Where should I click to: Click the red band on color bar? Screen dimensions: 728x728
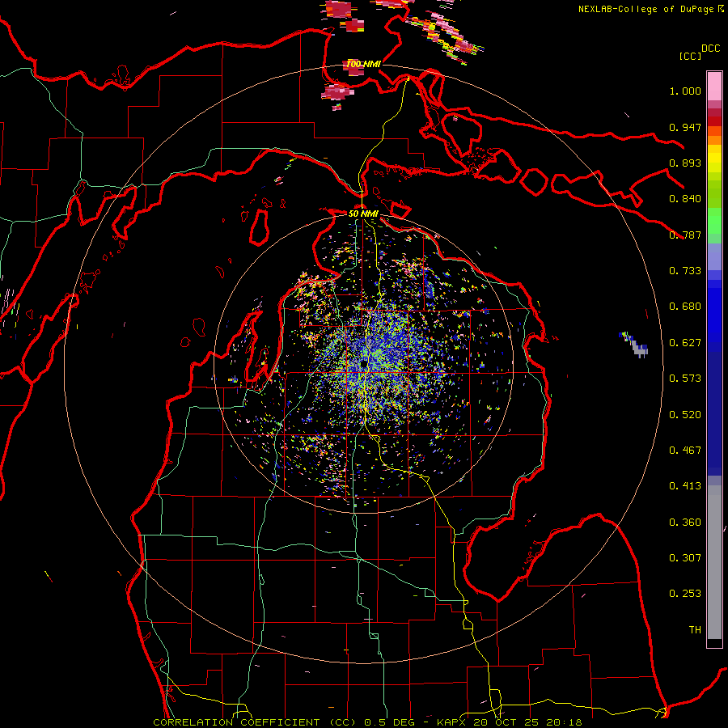[x=714, y=121]
